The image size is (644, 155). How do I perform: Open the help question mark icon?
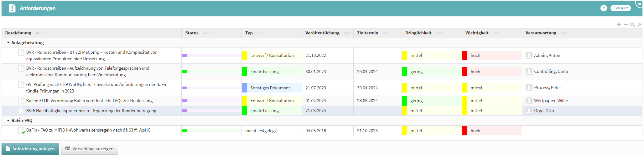604,8
